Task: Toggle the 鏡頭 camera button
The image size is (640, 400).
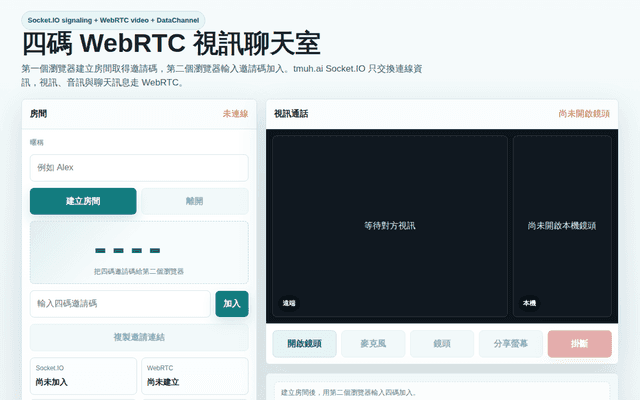Action: click(442, 344)
